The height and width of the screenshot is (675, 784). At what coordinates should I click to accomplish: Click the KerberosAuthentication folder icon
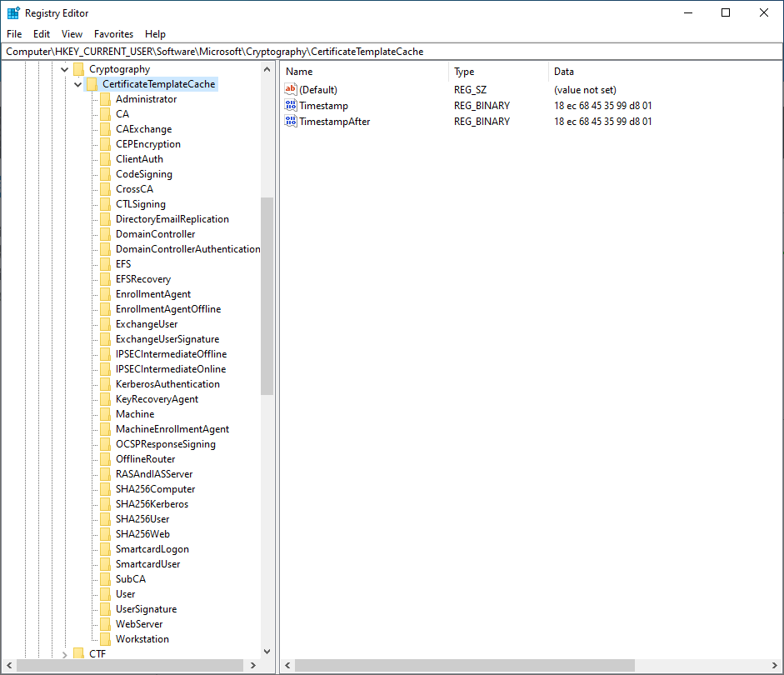[105, 384]
